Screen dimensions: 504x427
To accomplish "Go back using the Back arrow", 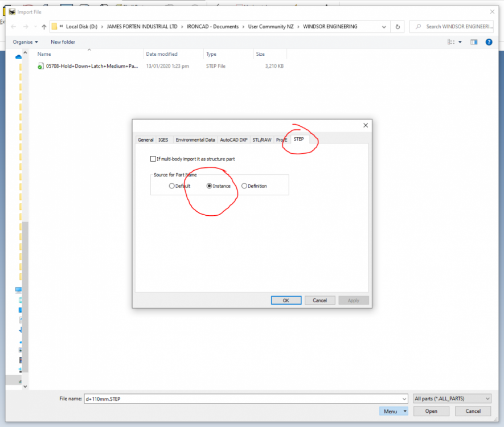I will [14, 27].
